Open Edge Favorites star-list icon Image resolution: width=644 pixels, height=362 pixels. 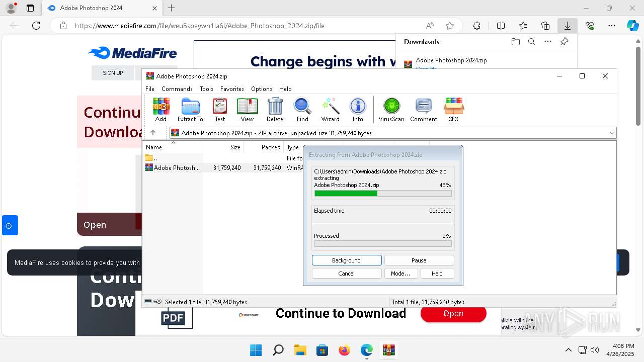click(523, 26)
